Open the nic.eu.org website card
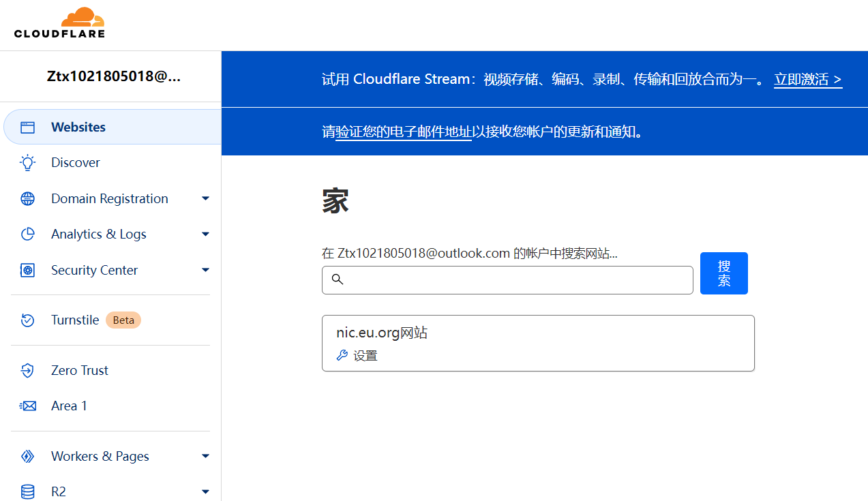Image resolution: width=868 pixels, height=501 pixels. (x=538, y=343)
